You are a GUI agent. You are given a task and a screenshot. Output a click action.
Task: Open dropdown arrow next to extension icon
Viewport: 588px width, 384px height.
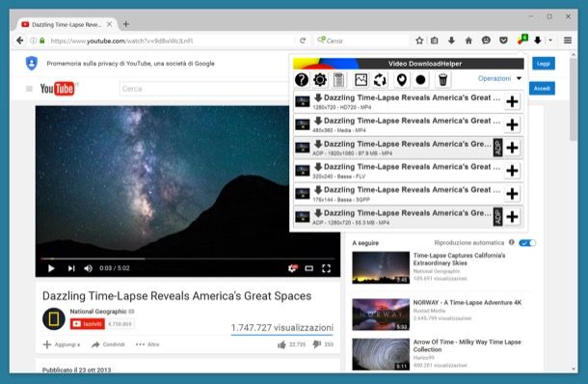550,41
